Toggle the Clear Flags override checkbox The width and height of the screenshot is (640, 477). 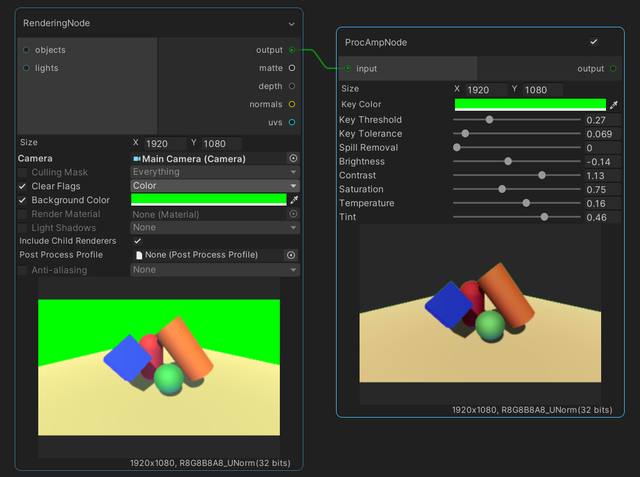tap(23, 186)
